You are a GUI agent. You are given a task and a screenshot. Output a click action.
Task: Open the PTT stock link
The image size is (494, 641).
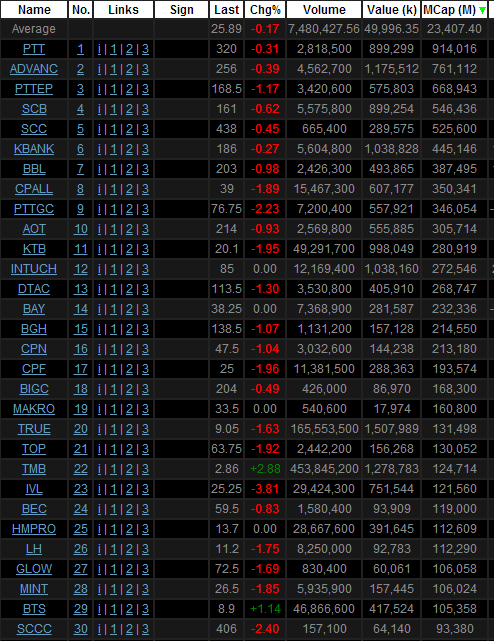click(34, 49)
